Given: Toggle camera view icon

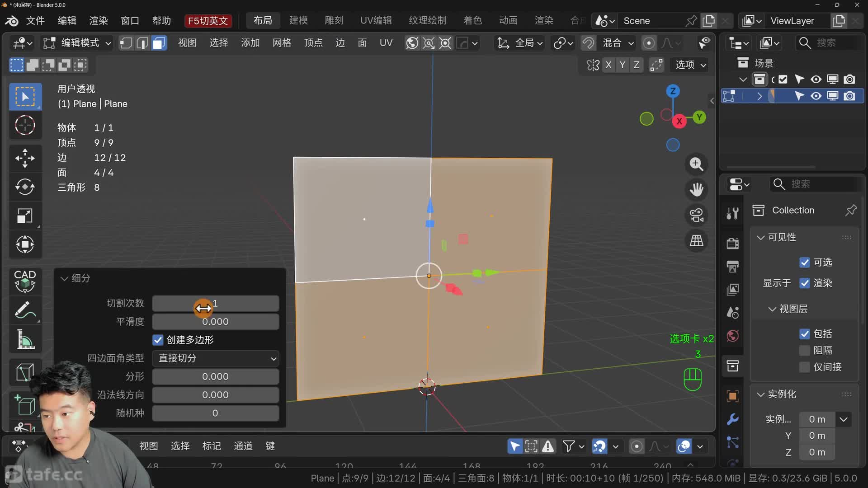Looking at the screenshot, I should point(696,215).
